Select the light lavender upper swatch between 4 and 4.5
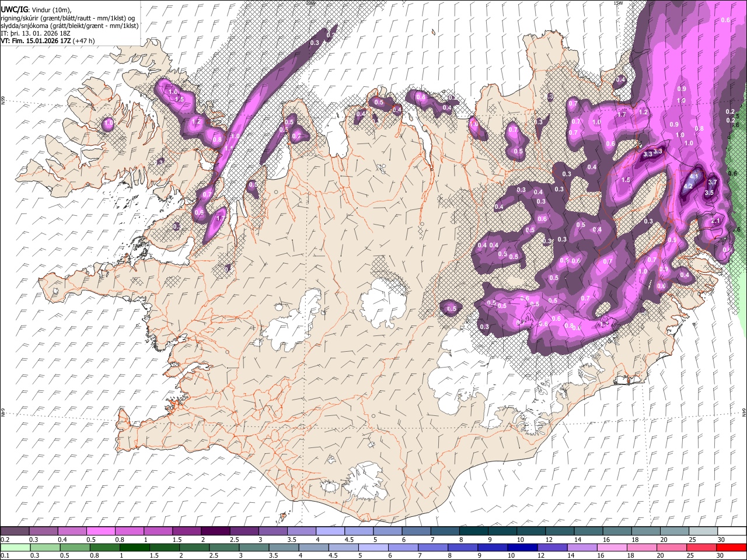 coord(330,531)
